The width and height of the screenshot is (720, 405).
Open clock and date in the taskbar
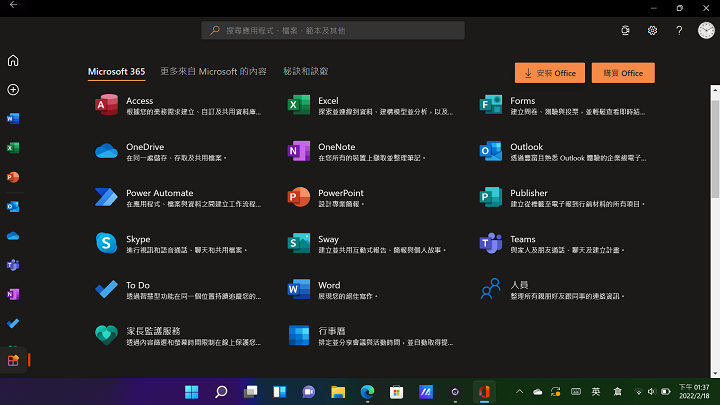click(694, 392)
